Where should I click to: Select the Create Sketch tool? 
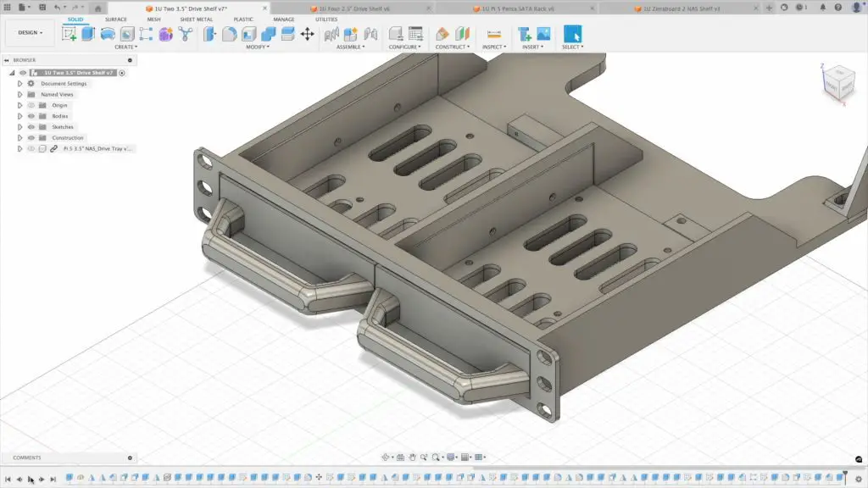[69, 34]
